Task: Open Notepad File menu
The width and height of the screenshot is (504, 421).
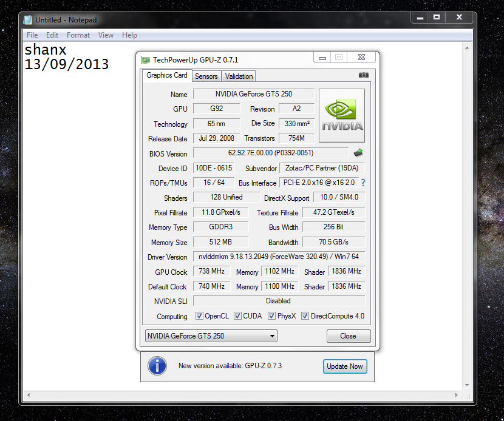Action: pos(32,35)
